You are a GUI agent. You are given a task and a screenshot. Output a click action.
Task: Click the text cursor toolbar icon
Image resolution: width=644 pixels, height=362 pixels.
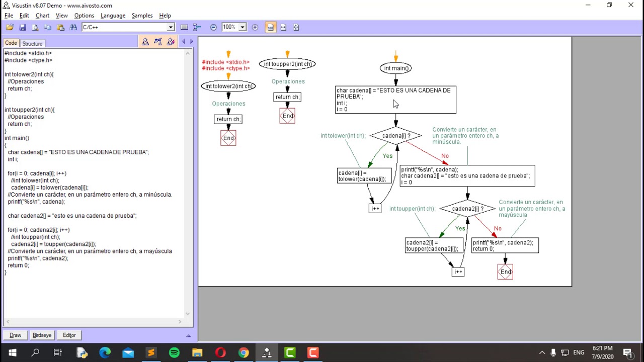tap(197, 27)
